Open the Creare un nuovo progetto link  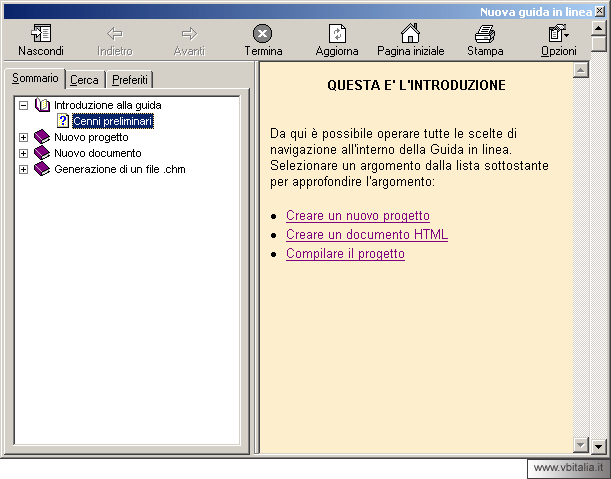(358, 216)
